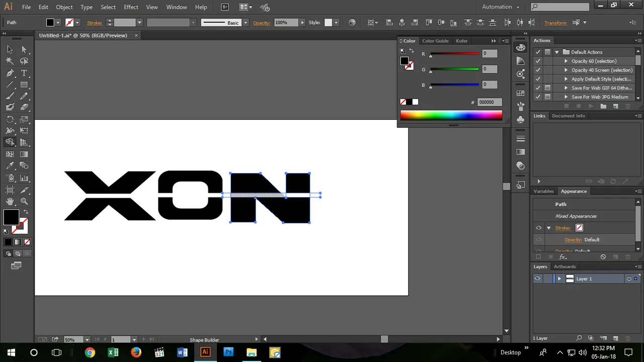Image resolution: width=644 pixels, height=362 pixels.
Task: Select the Gradient tool
Action: click(24, 154)
